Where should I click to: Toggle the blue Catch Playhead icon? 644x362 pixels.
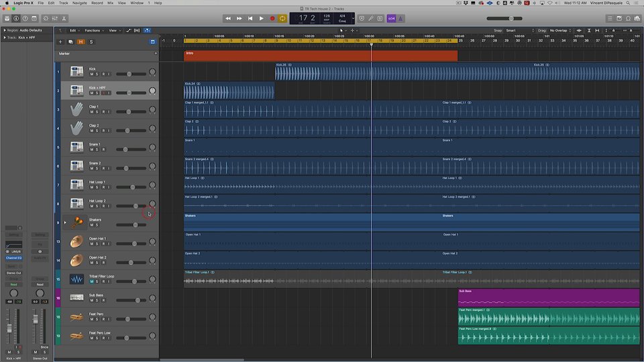coord(147,30)
